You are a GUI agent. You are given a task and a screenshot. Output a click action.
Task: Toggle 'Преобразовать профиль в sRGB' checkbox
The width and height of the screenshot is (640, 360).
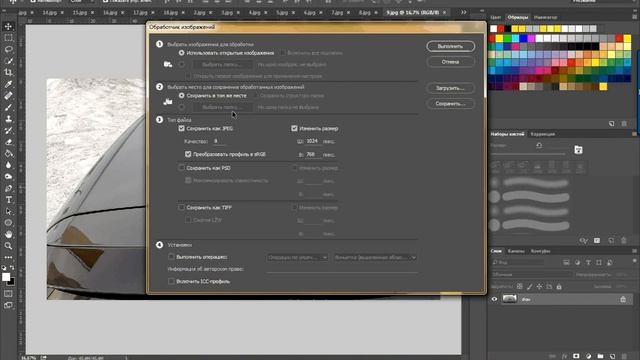(x=188, y=154)
